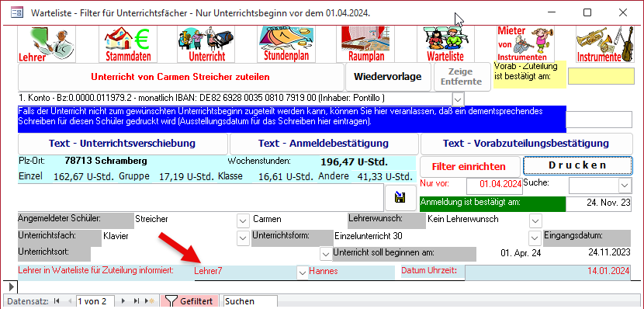Viewport: 644px width, 309px height.
Task: Open Mieter von Instrumenten icon
Action: tap(525, 44)
